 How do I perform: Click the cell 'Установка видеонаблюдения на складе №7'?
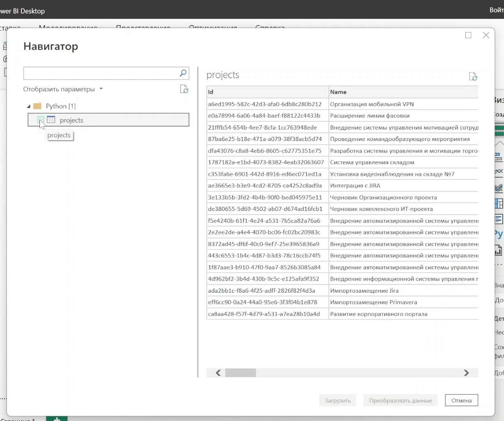pyautogui.click(x=404, y=174)
